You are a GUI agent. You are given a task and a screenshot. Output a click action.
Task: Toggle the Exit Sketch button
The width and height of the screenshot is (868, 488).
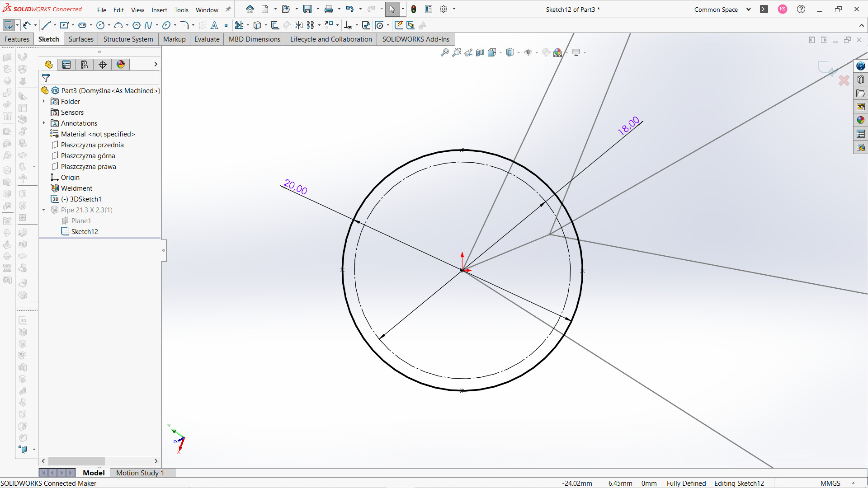[x=8, y=25]
